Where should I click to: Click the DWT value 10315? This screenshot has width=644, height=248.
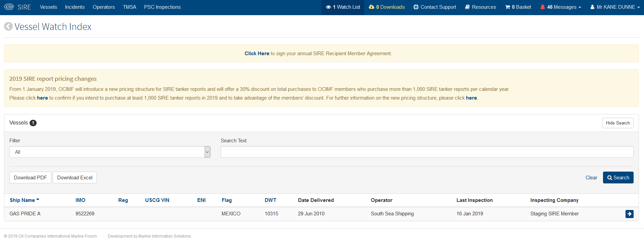pyautogui.click(x=271, y=214)
